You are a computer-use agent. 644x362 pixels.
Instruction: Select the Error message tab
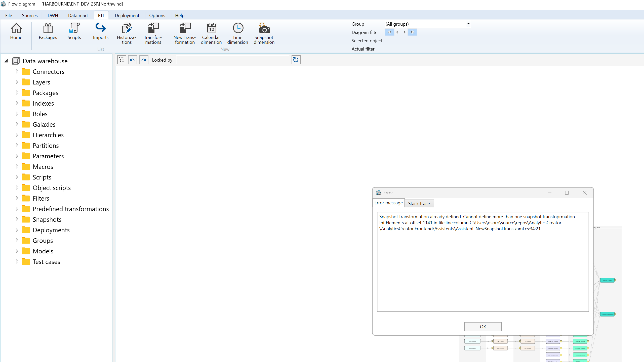388,203
